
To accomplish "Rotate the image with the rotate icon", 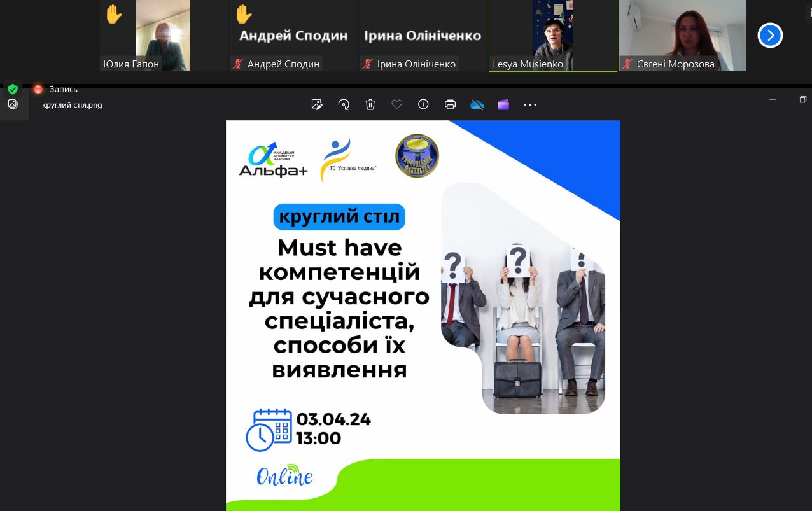I will 344,104.
